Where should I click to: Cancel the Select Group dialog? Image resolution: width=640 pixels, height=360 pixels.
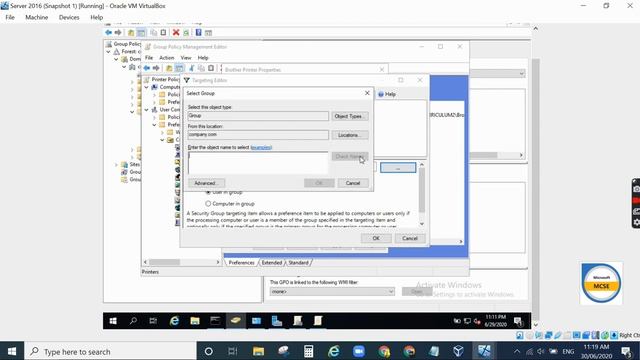(353, 183)
